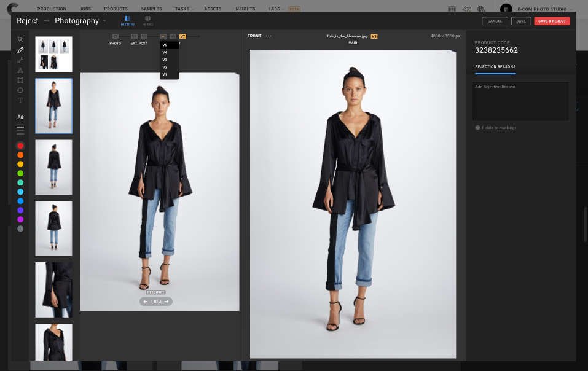588x371 pixels.
Task: Open Products in background nav
Action: tap(116, 9)
